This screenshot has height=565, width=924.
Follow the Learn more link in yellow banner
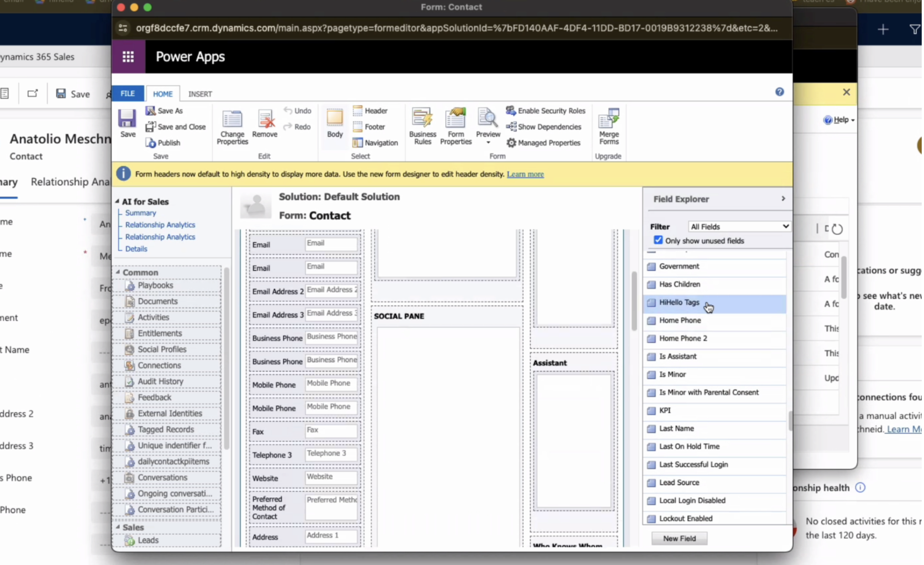point(526,174)
